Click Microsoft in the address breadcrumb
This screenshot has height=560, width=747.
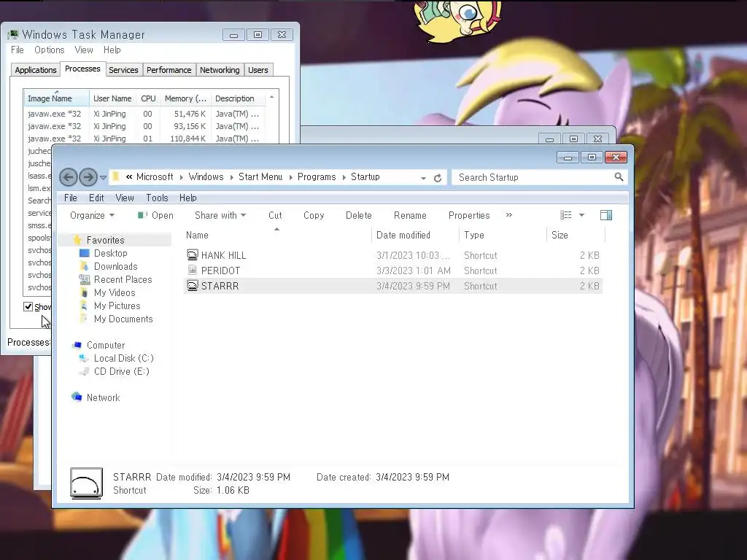point(155,176)
